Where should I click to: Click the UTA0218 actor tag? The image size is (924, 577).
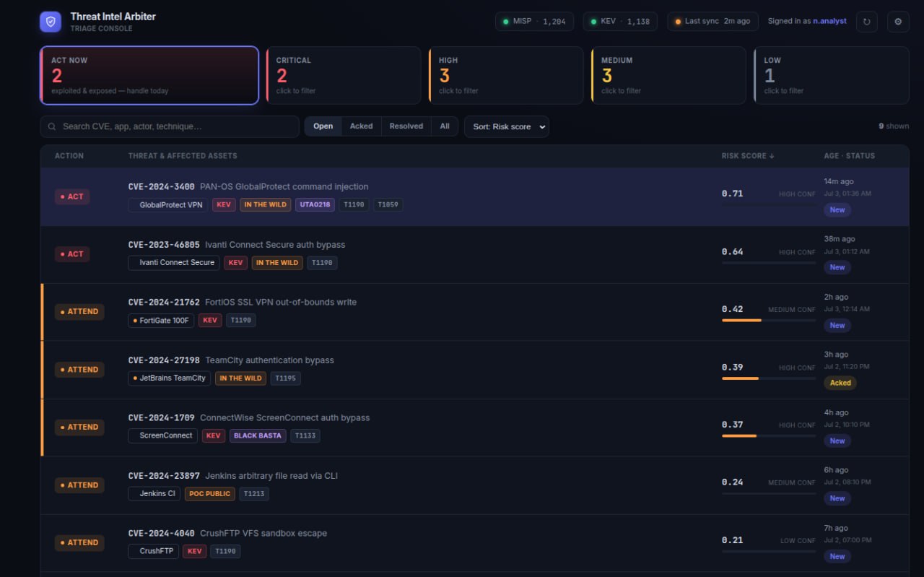(x=315, y=204)
